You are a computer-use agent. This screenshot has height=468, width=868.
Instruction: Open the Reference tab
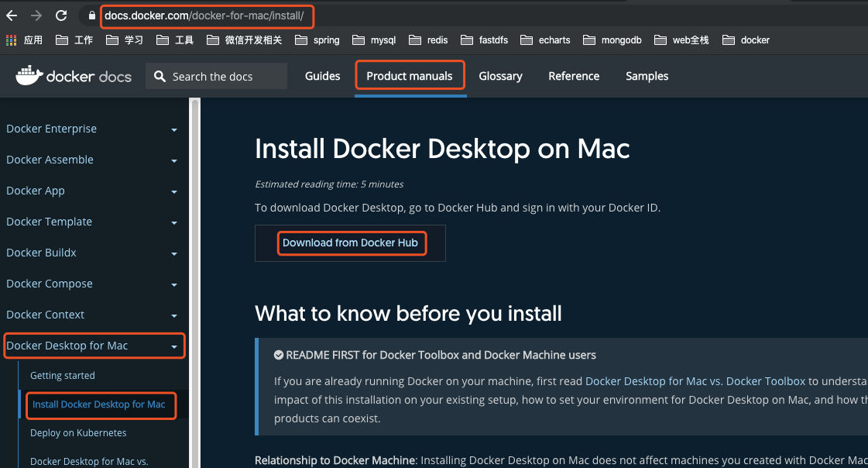point(574,76)
